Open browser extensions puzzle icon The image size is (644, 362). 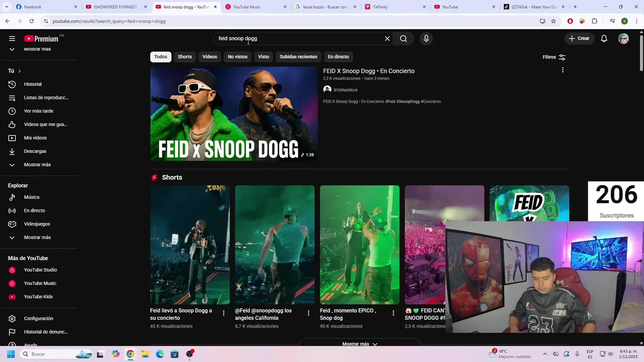(x=594, y=21)
